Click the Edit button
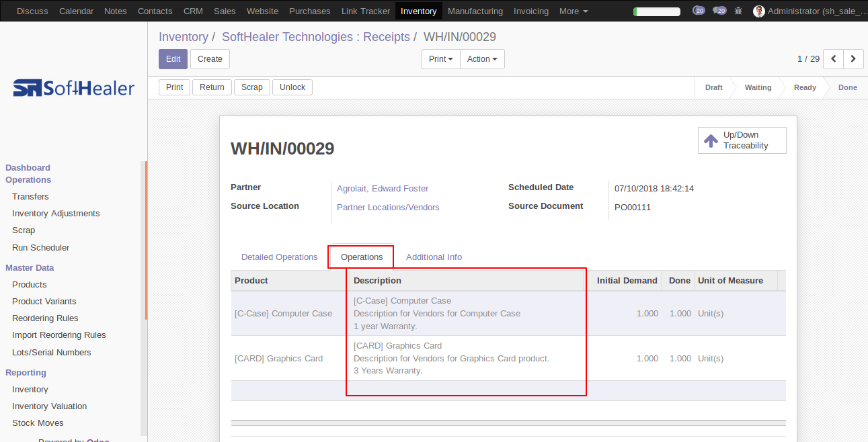Image resolution: width=868 pixels, height=442 pixels. point(173,59)
